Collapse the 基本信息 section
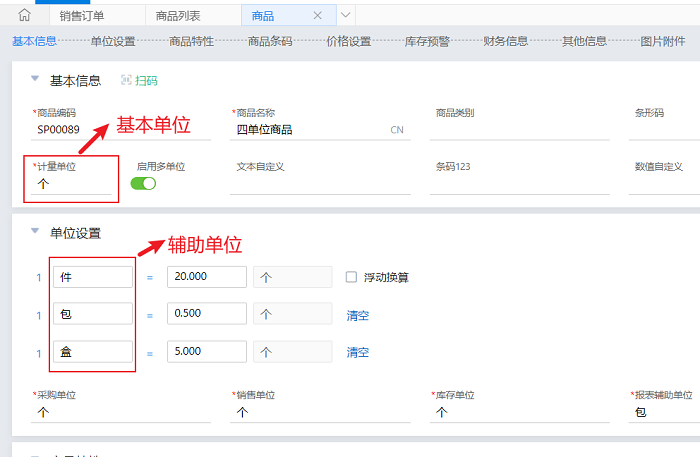Viewport: 700px width, 457px height. coord(35,79)
